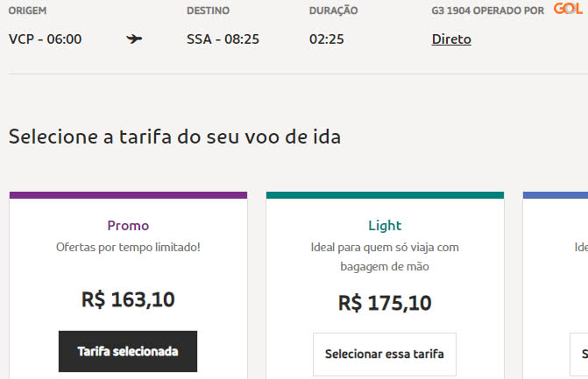The image size is (588, 379).
Task: Select the partially visible third fare button
Action: pyautogui.click(x=582, y=354)
